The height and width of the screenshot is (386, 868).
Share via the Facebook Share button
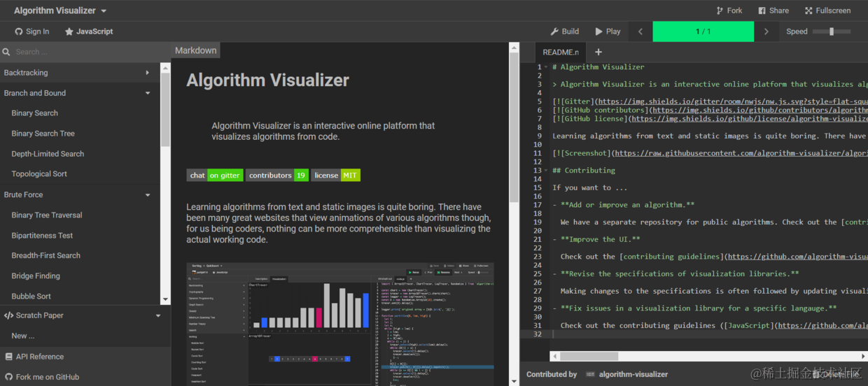(x=773, y=10)
